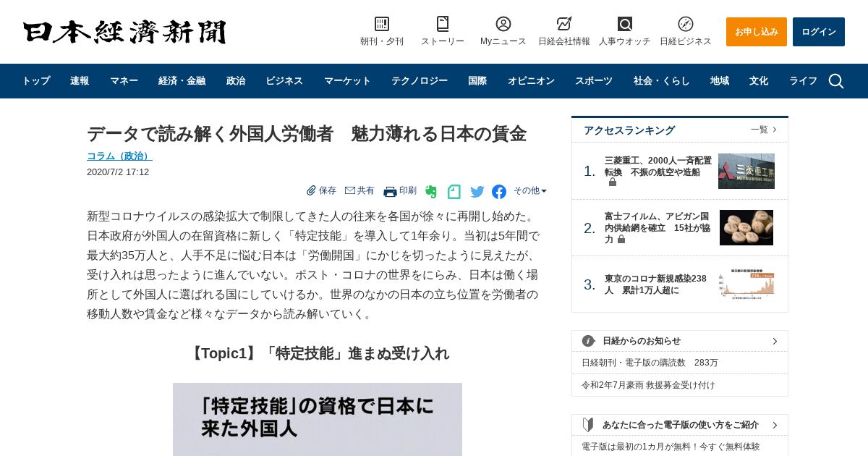This screenshot has height=456, width=868.
Task: Open the 日経会社情報 chart icon
Action: pos(564,24)
